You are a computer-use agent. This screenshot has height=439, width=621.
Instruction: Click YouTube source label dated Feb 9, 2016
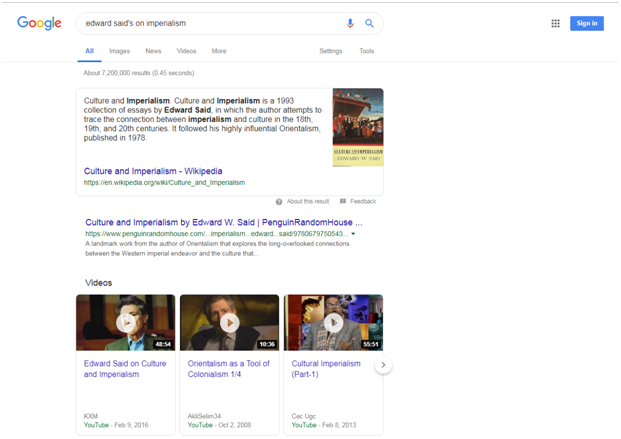(96, 425)
